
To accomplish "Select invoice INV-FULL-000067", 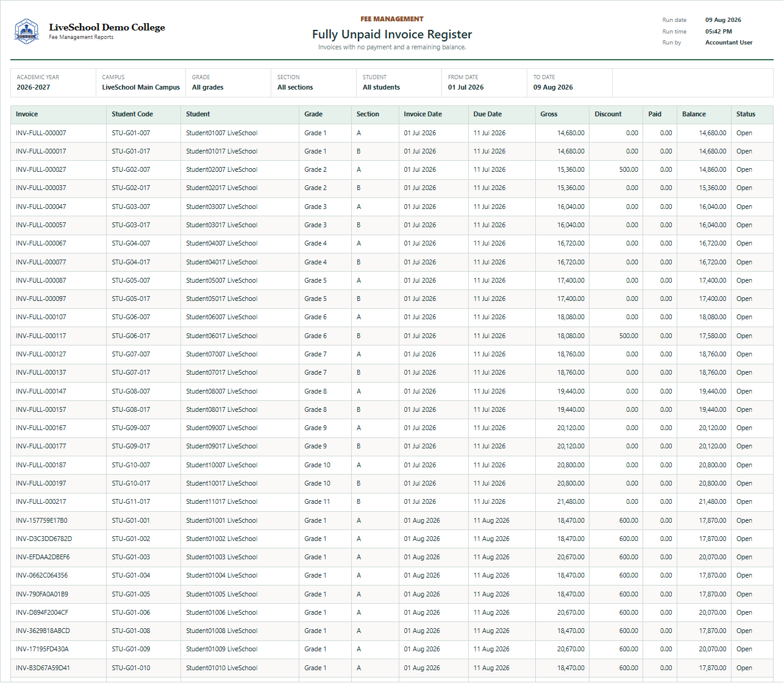I will pos(41,243).
